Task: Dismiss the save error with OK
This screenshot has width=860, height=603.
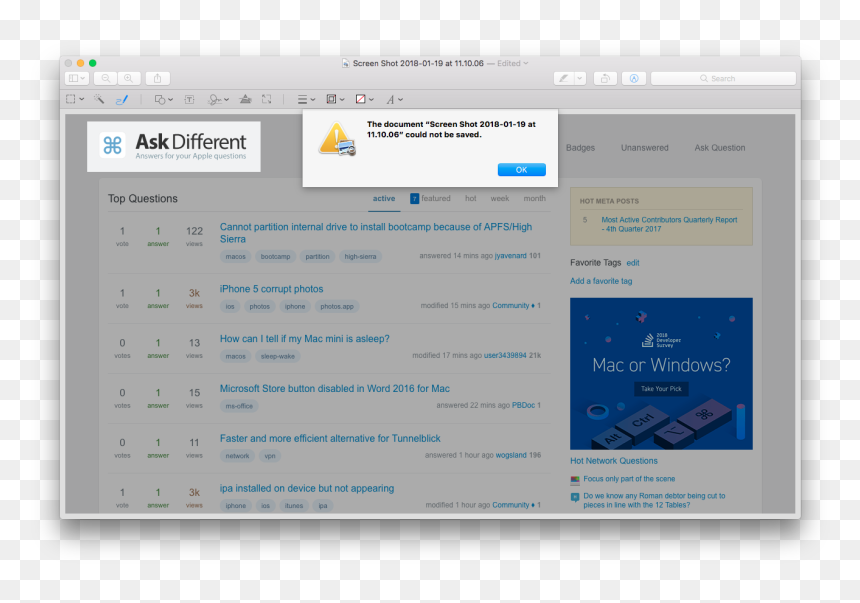Action: click(x=521, y=170)
